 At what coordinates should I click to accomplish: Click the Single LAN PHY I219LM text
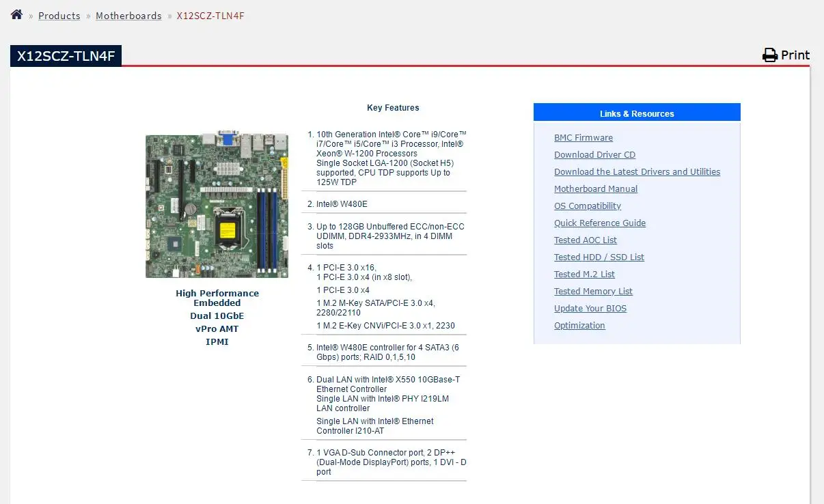click(x=383, y=404)
